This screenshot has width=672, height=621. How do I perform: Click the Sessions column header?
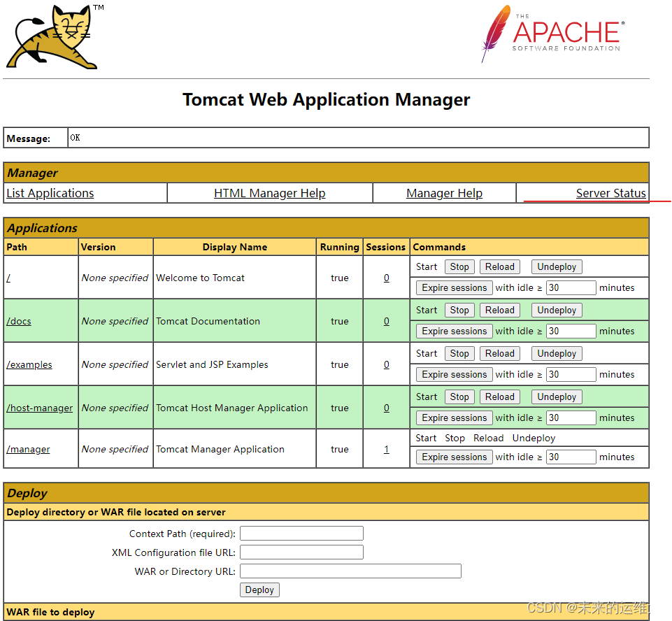[386, 248]
